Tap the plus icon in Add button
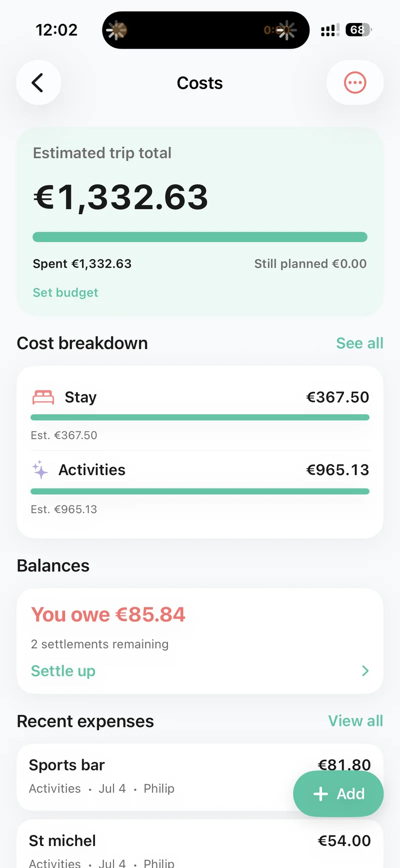Viewport: 400px width, 868px height. pyautogui.click(x=320, y=794)
